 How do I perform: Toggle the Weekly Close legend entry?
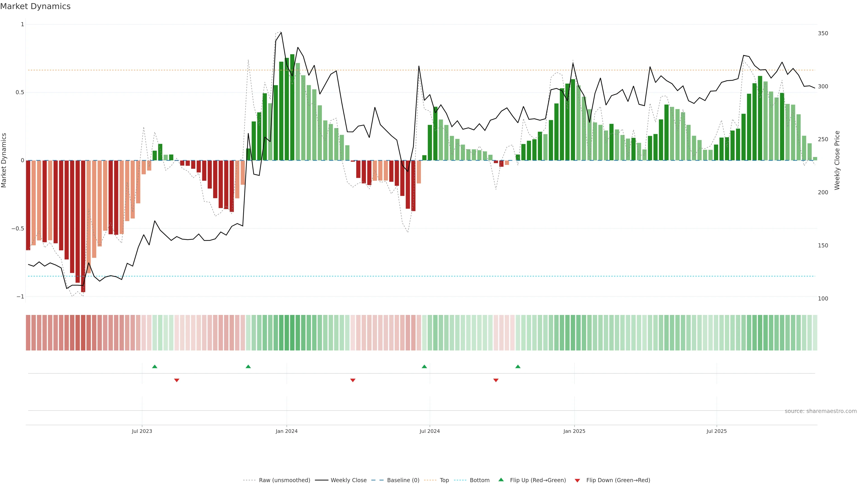point(348,480)
